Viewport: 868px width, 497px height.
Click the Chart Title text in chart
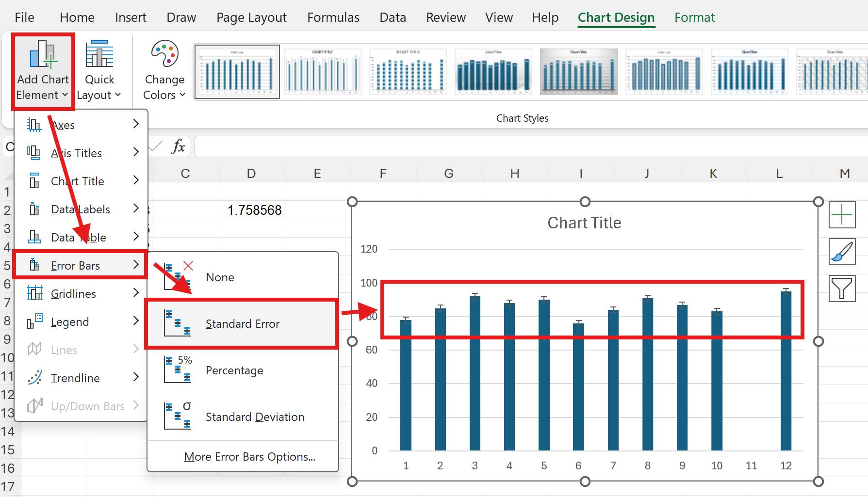[x=584, y=223]
